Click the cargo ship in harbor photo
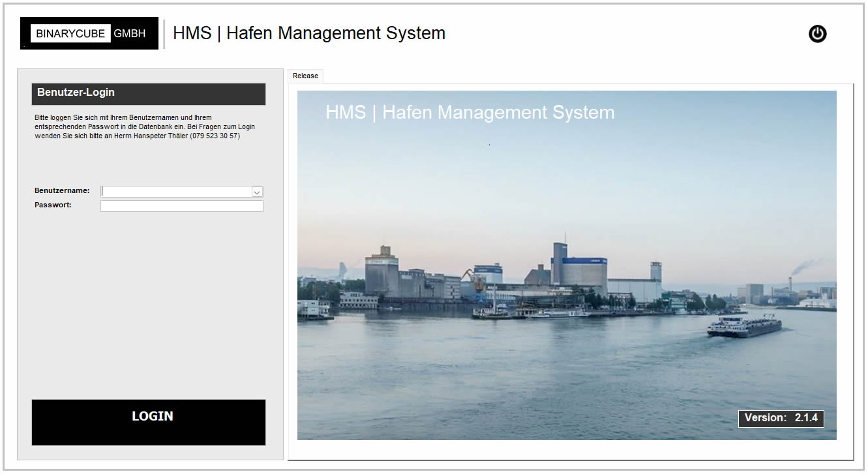 (x=744, y=326)
